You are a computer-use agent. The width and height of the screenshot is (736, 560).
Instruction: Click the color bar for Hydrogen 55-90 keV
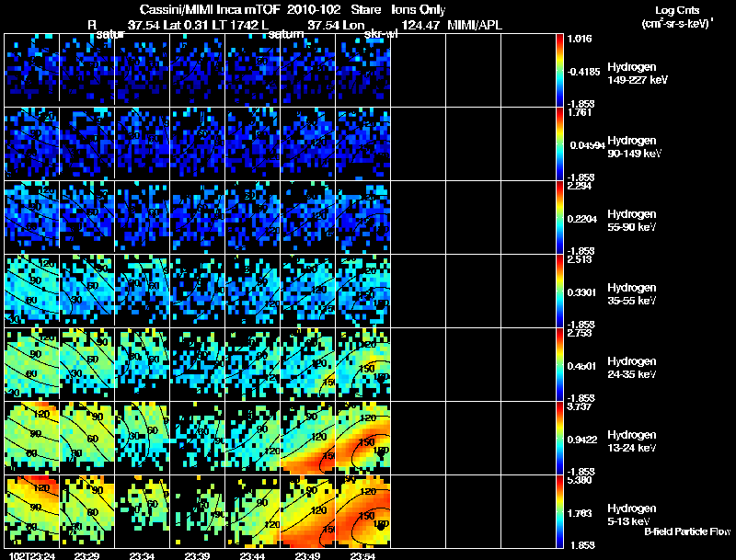559,217
